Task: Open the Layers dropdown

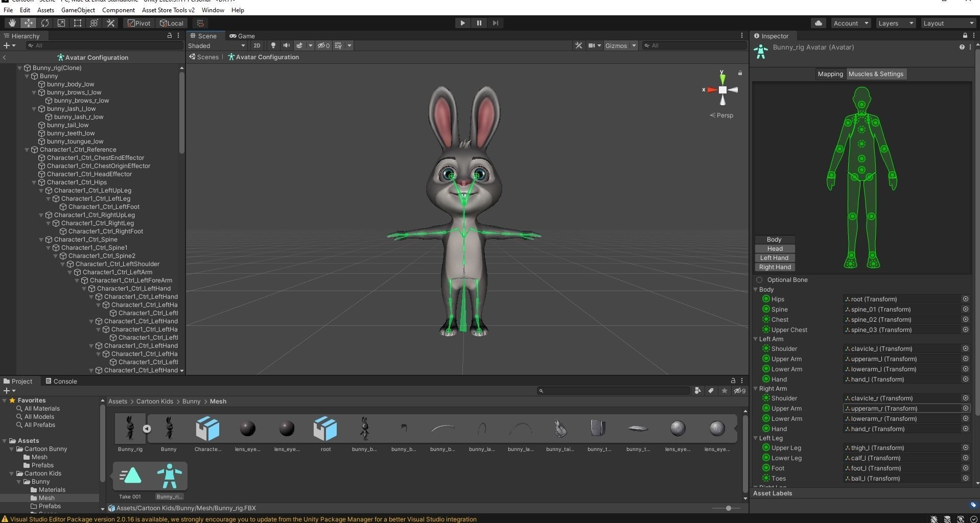Action: (x=895, y=23)
